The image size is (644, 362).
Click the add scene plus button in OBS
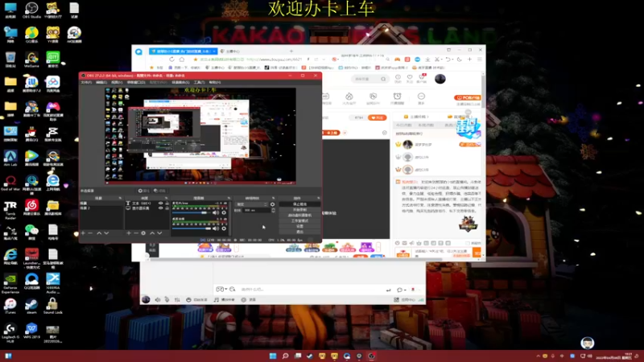click(x=83, y=233)
